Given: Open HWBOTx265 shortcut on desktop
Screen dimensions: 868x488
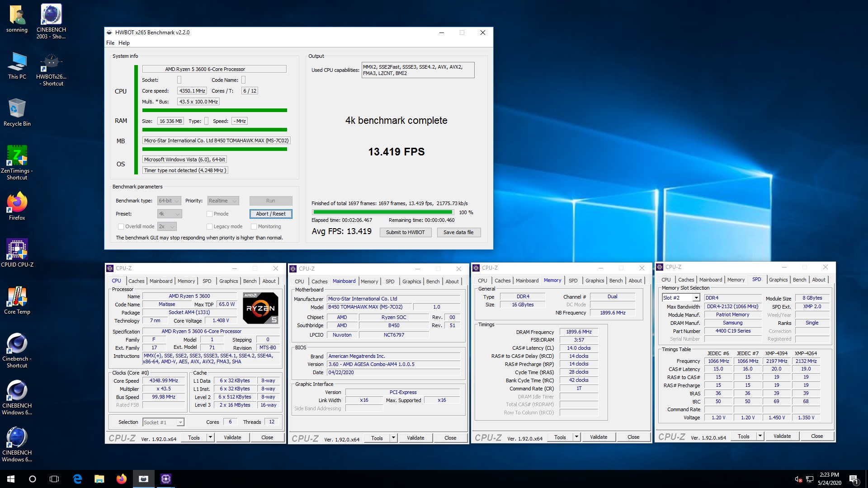Looking at the screenshot, I should [51, 69].
